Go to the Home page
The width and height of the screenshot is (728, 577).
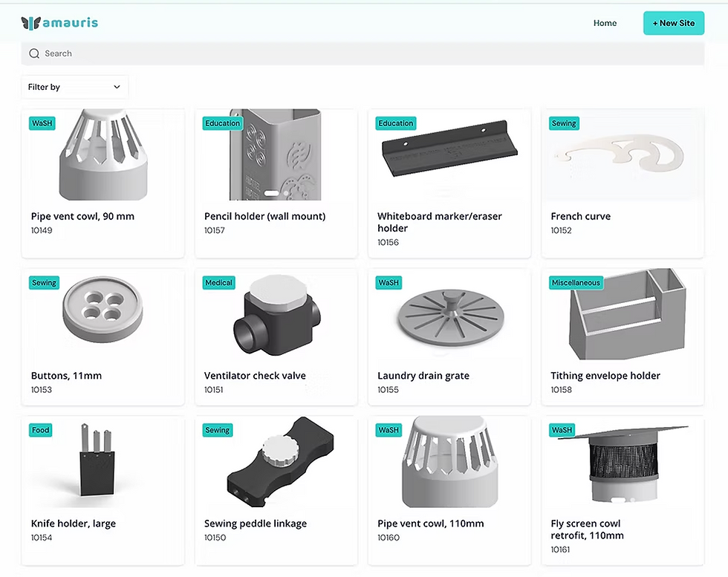coord(605,23)
